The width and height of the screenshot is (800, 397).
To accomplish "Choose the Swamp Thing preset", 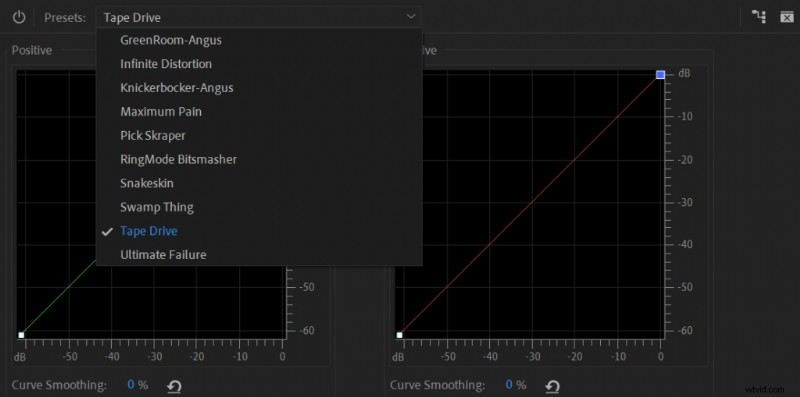I will 259,207.
